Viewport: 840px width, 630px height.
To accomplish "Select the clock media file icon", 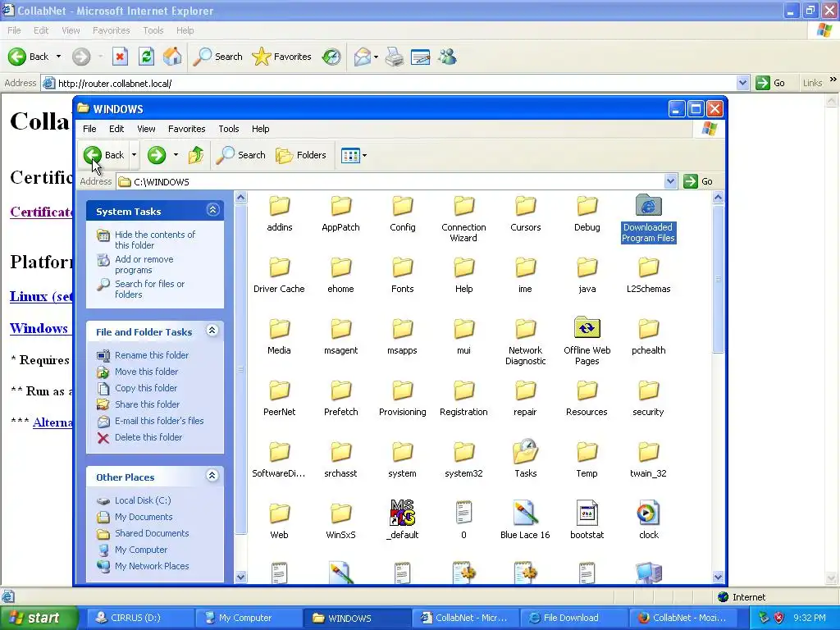I will point(648,519).
